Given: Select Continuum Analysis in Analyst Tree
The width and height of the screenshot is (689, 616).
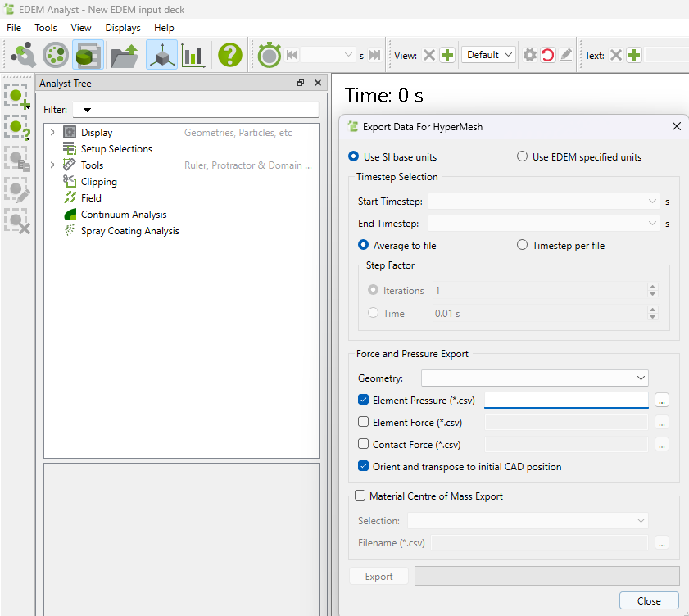Looking at the screenshot, I should [x=124, y=215].
